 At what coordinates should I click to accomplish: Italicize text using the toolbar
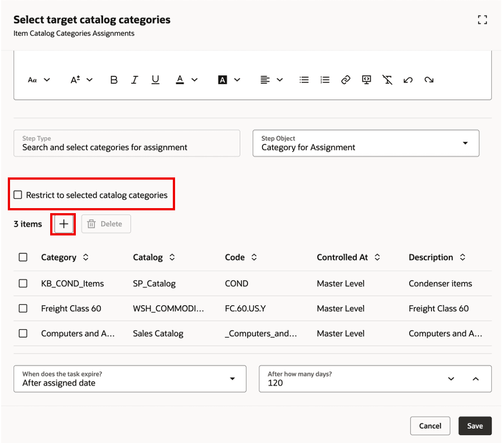(x=134, y=80)
